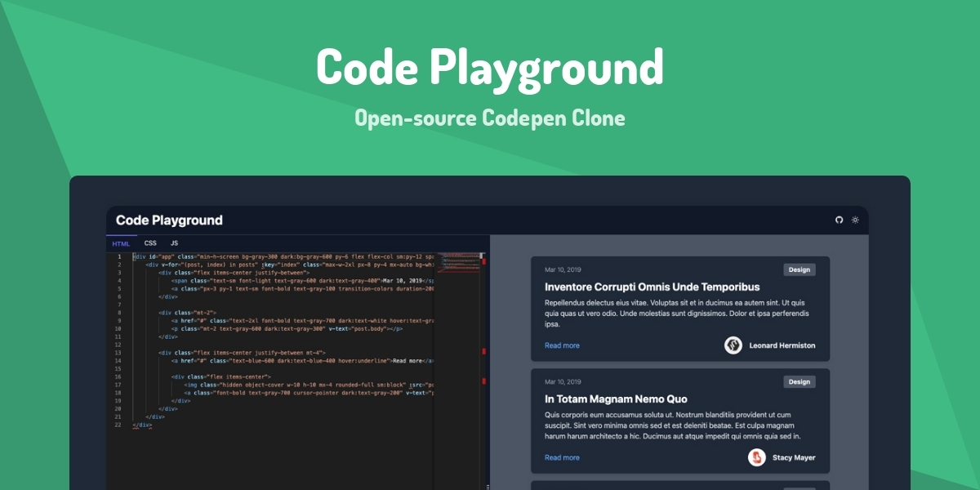The width and height of the screenshot is (980, 490).
Task: Click Read more under In Totam Magnam post
Action: 561,457
